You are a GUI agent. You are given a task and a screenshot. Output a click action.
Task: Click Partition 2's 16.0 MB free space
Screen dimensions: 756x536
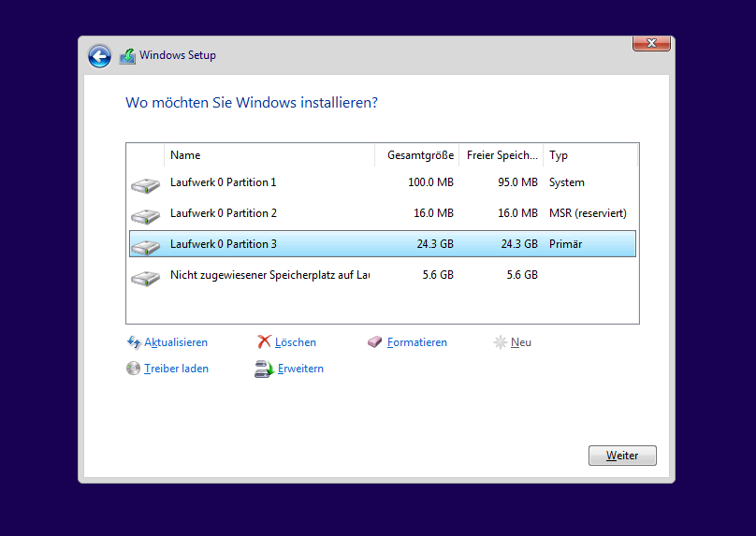pos(517,213)
